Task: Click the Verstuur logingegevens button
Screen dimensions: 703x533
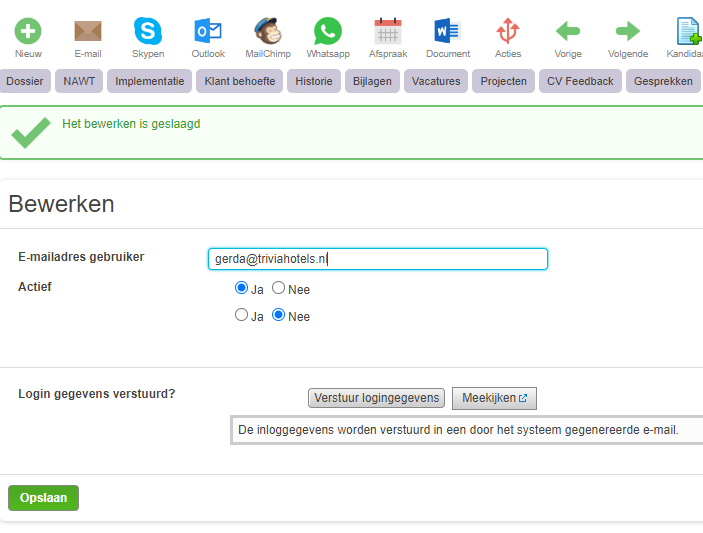Action: [376, 398]
